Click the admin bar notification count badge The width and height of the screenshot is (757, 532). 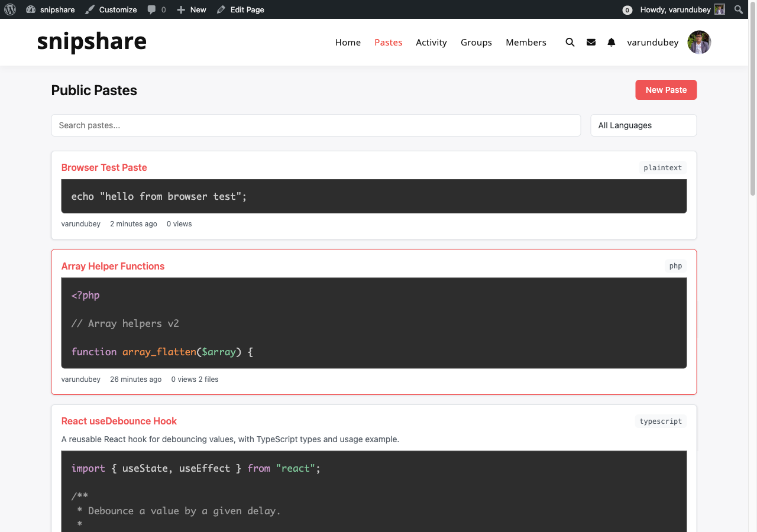tap(627, 10)
